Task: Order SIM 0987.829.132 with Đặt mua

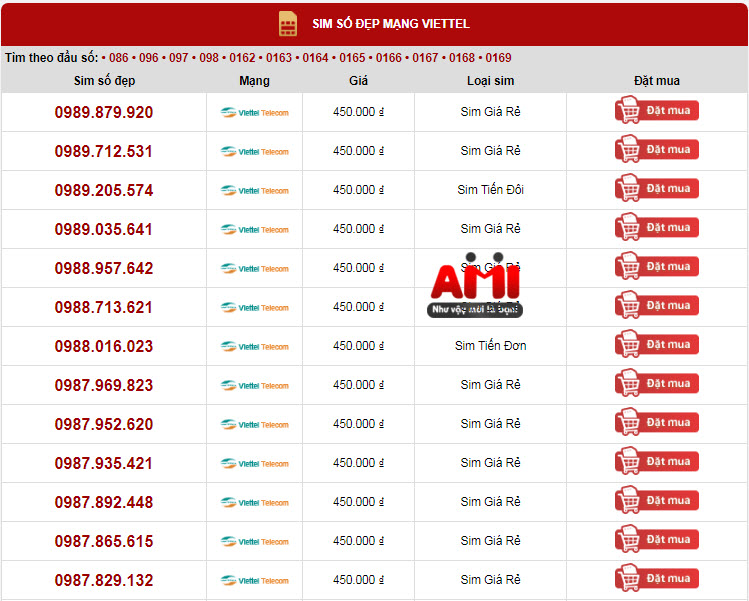Action: tap(657, 579)
